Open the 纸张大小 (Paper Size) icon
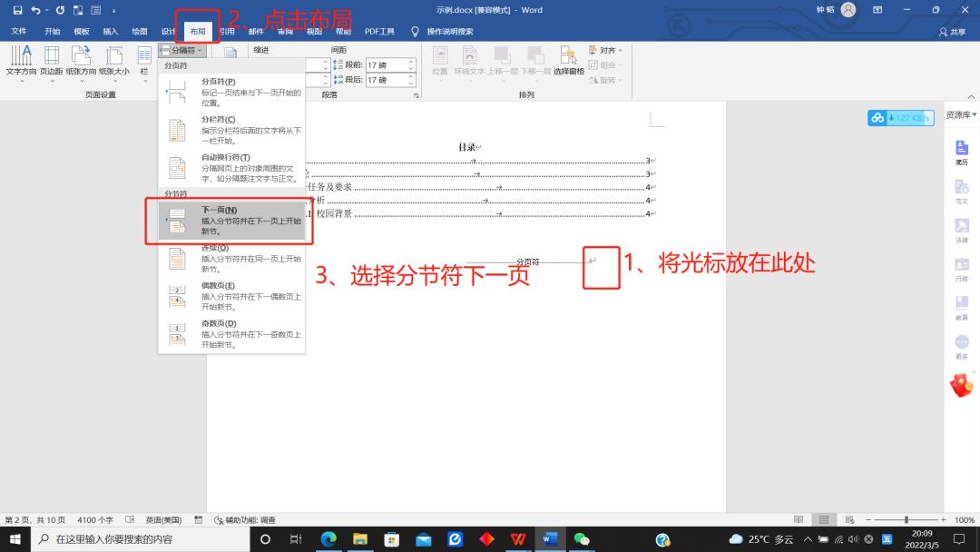The height and width of the screenshot is (552, 980). click(113, 62)
